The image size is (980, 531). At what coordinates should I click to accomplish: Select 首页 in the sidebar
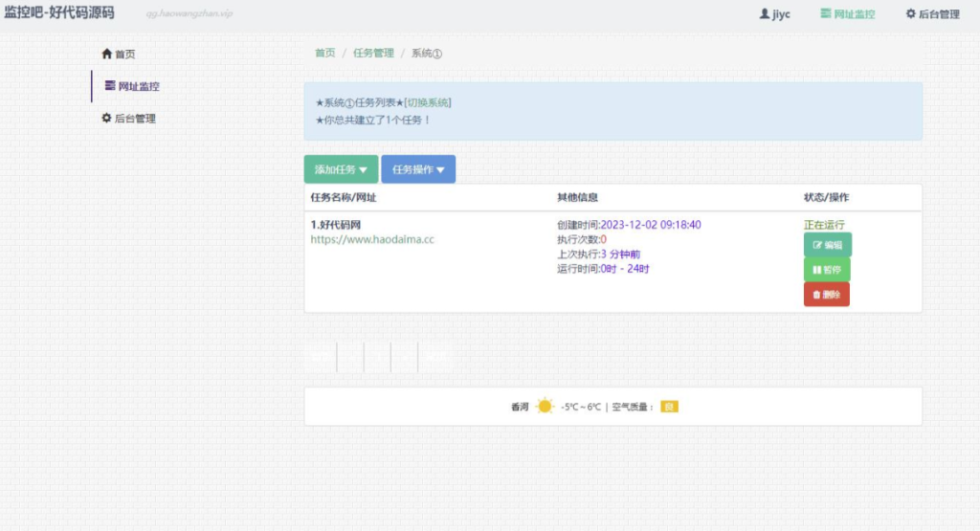coord(119,55)
